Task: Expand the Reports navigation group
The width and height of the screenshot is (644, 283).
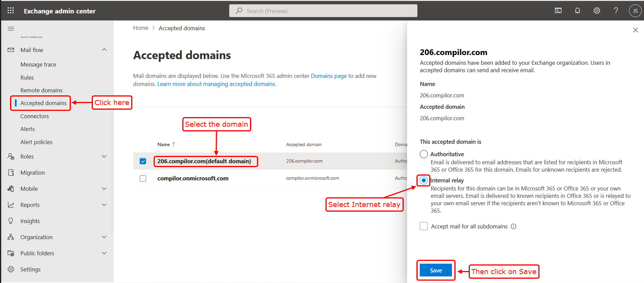Action: tap(104, 205)
